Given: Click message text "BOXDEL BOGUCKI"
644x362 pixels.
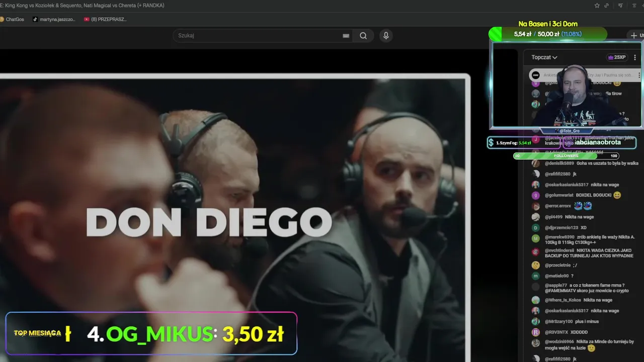Looking at the screenshot, I should [x=593, y=195].
